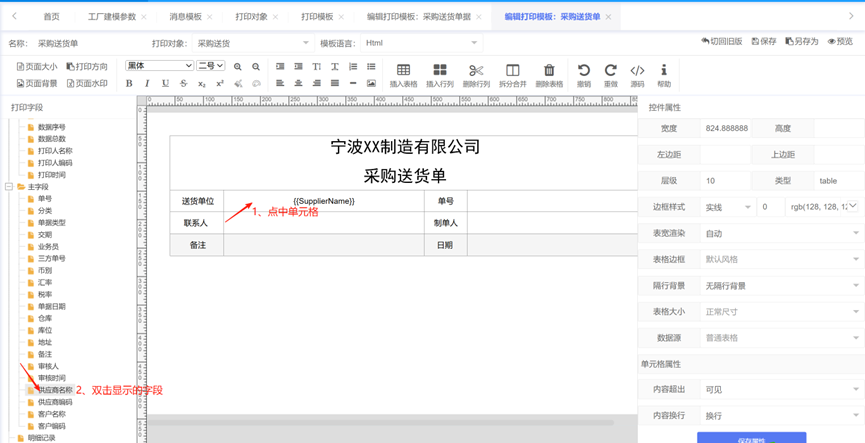This screenshot has height=443, width=865.
Task: Insert an image into template
Action: 371,83
